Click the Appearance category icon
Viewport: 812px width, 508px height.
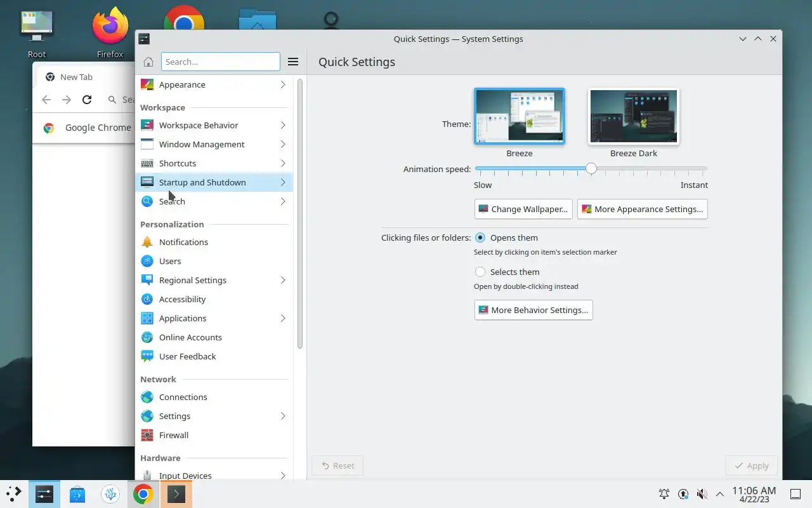pyautogui.click(x=147, y=84)
